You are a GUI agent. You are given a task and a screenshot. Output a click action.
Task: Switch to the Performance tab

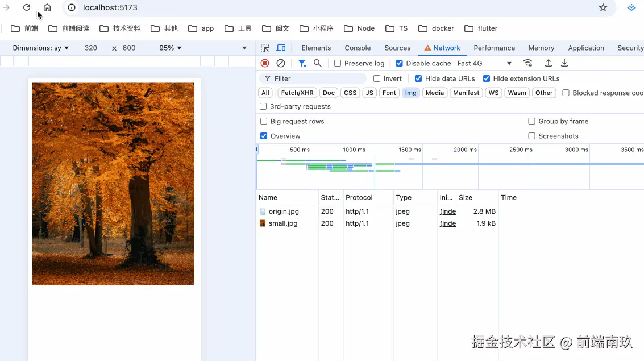[x=494, y=48]
